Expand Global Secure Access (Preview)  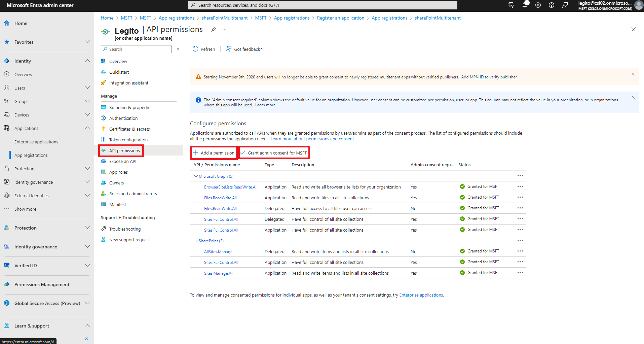tap(87, 303)
